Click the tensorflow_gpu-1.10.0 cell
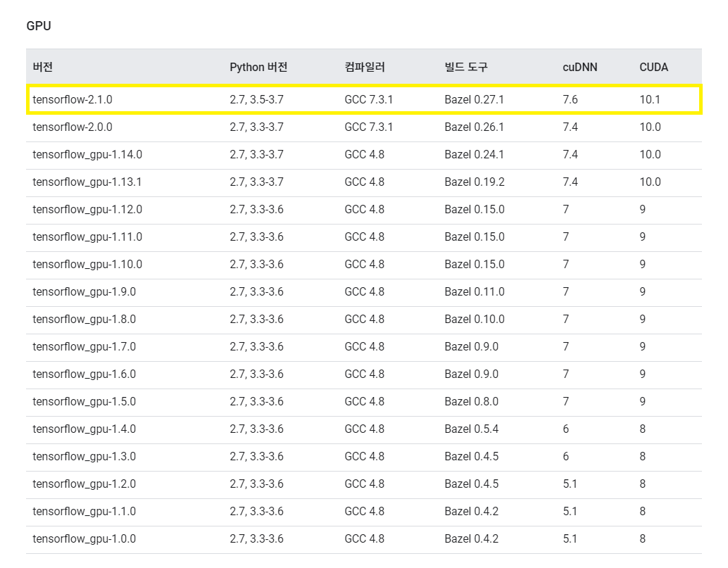 [x=87, y=263]
